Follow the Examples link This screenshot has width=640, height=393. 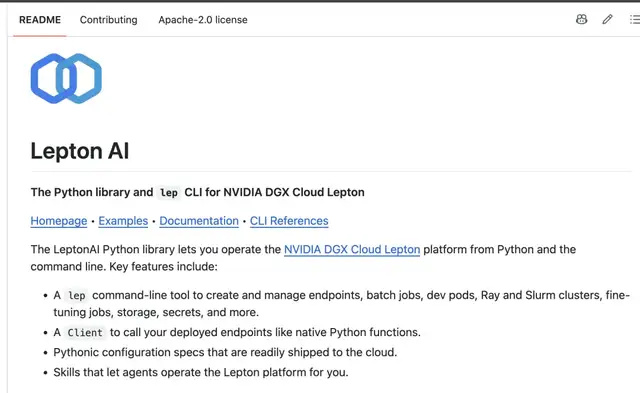tap(123, 221)
